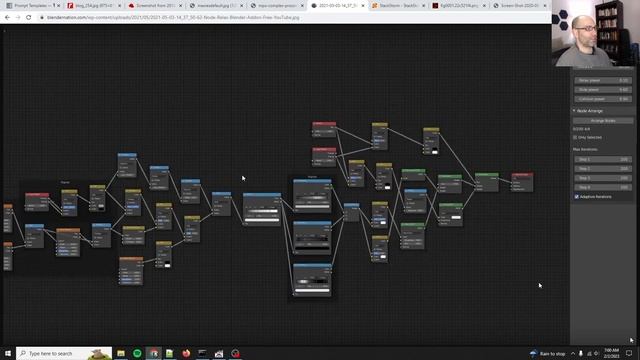Open the Windows notification center icon
This screenshot has height=360, width=640.
point(629,353)
